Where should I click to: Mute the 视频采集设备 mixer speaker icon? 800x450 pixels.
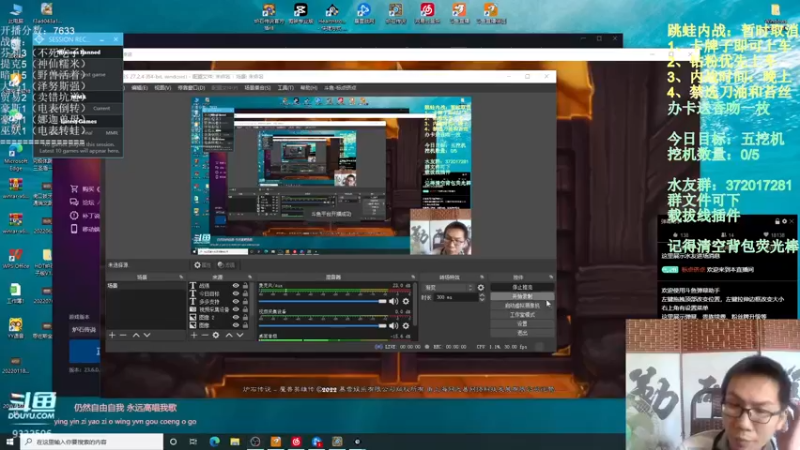coord(393,326)
